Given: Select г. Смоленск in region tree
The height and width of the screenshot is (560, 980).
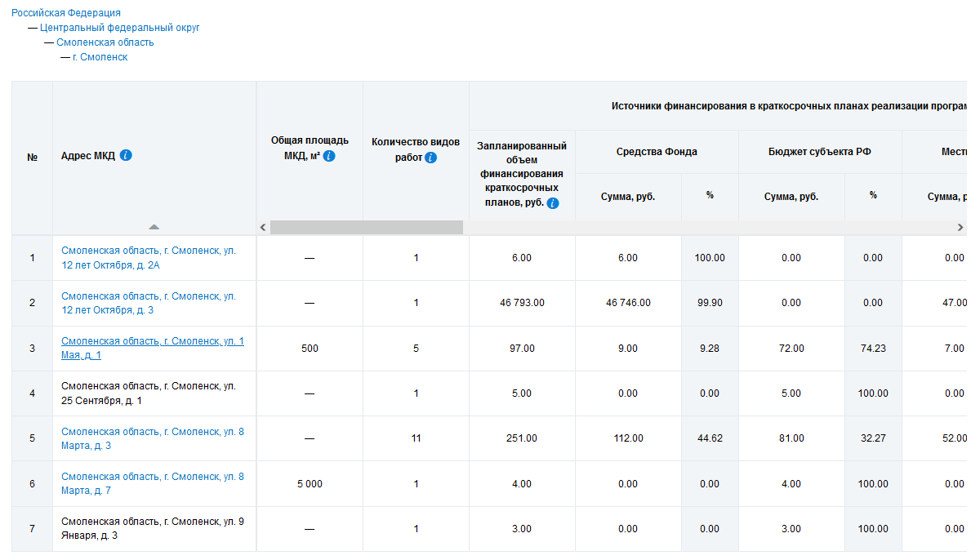Looking at the screenshot, I should coord(100,57).
